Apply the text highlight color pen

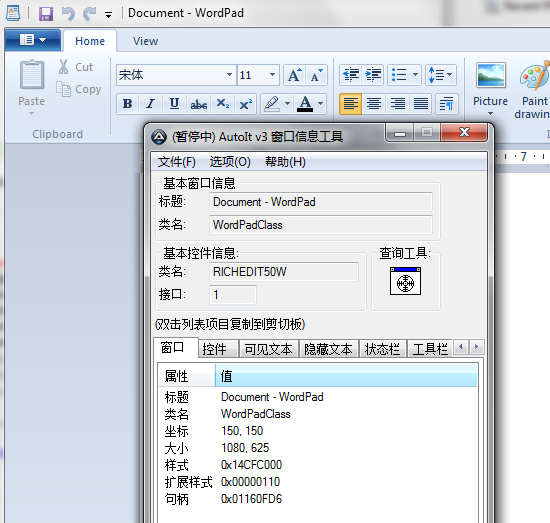click(x=272, y=103)
